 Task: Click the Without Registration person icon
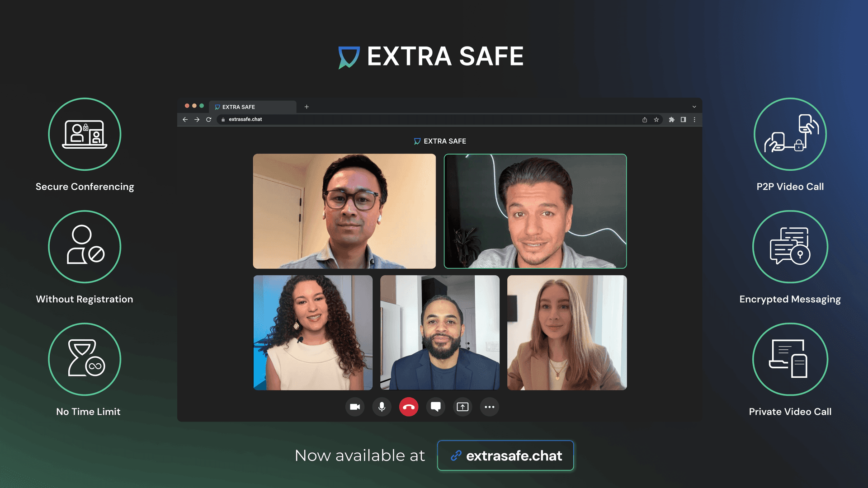point(85,247)
